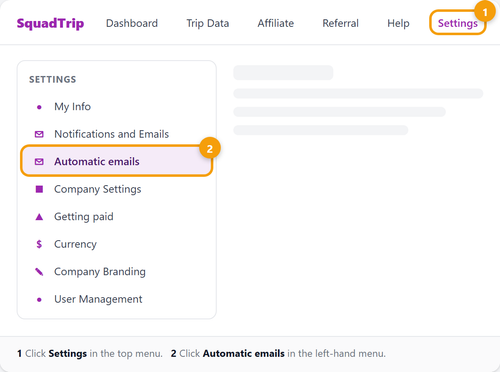Click the envelope icon beside Automatic emails
The width and height of the screenshot is (500, 372).
point(39,162)
